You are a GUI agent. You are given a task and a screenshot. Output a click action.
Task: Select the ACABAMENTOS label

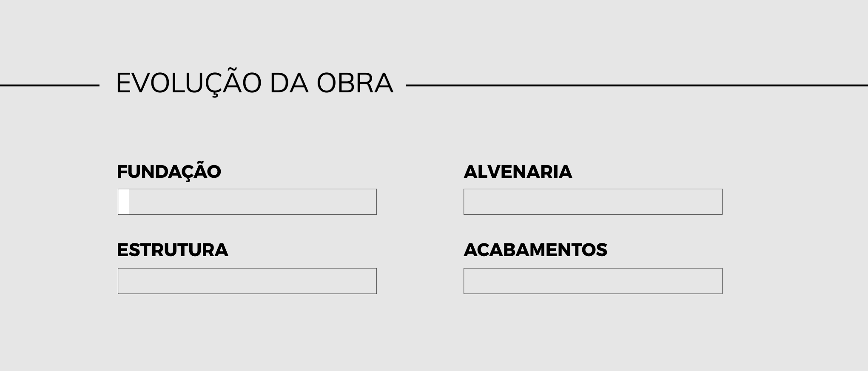pos(535,250)
